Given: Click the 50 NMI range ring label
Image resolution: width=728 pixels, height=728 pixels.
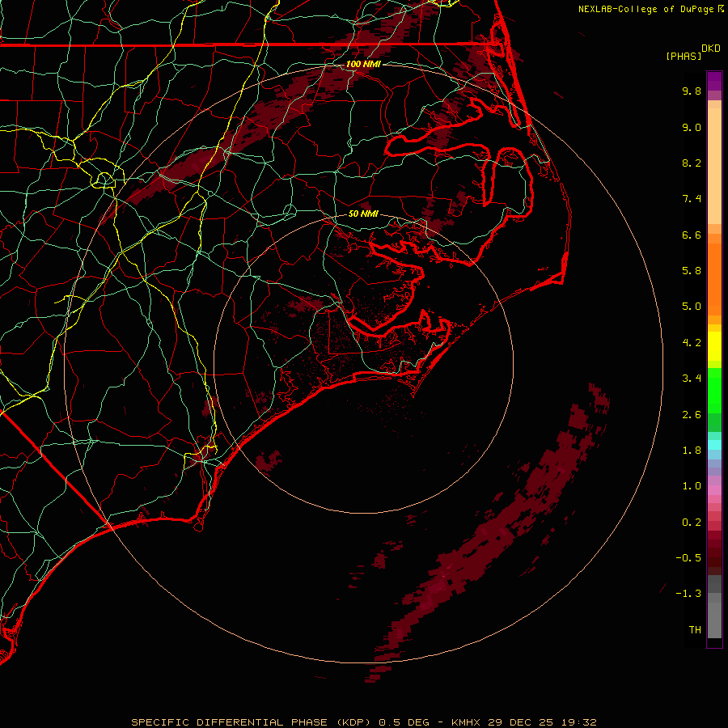Looking at the screenshot, I should pyautogui.click(x=363, y=214).
